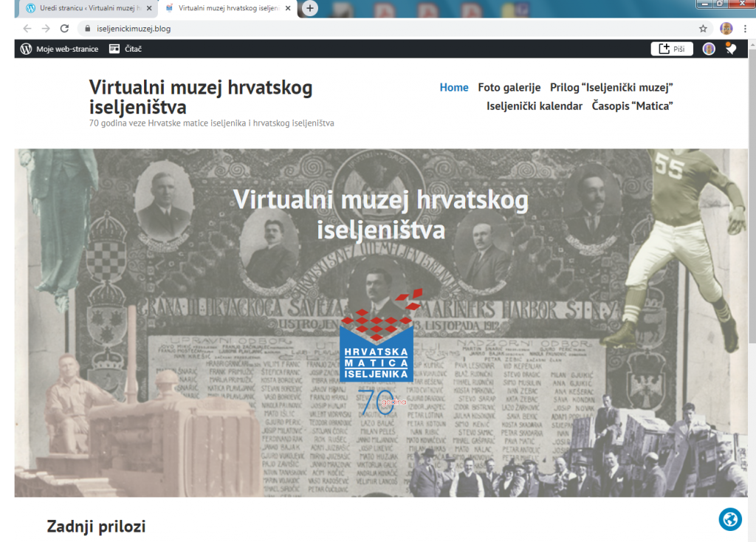Open a new browser tab
Viewport: 756px width, 542px height.
(x=310, y=8)
